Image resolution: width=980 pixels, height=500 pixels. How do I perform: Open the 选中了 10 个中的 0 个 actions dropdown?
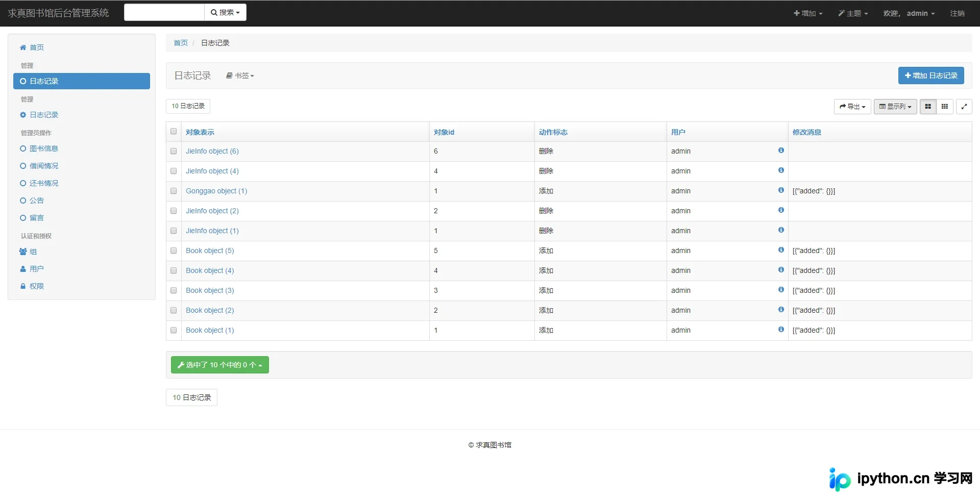coord(220,365)
